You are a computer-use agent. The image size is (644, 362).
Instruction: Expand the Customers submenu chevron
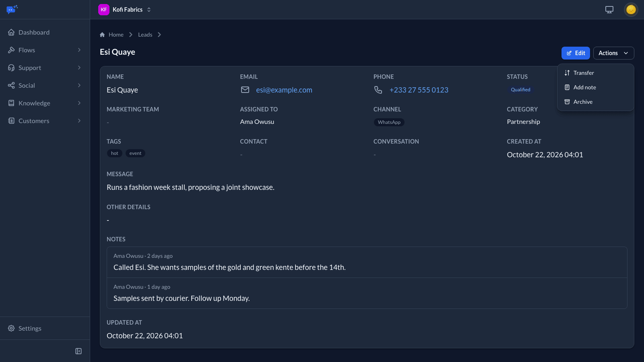coord(79,121)
